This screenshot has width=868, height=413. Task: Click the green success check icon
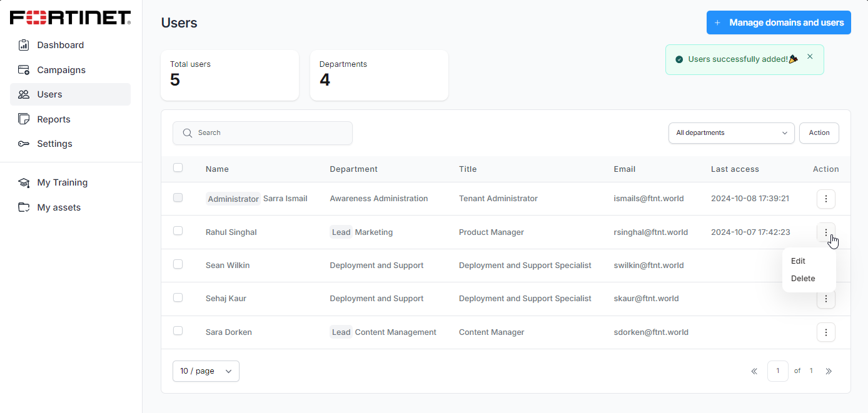pyautogui.click(x=679, y=59)
